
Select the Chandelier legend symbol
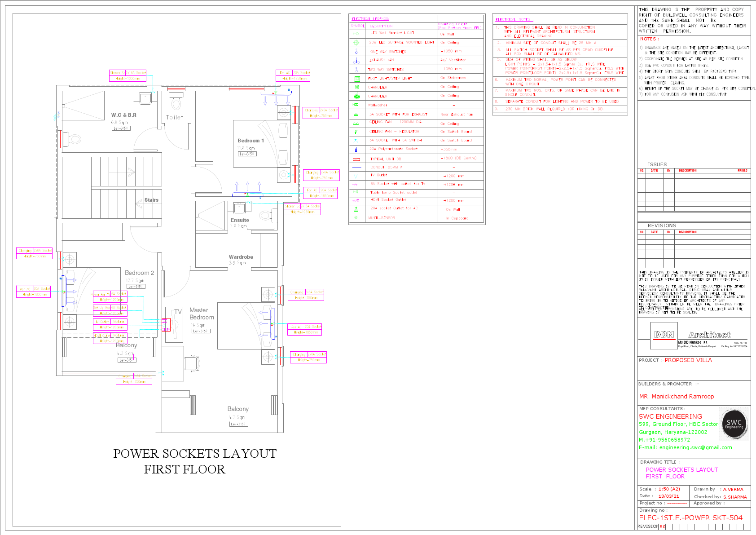(357, 87)
